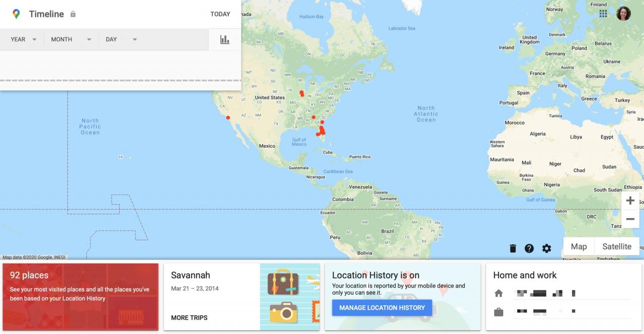Click the North Atlantic Ocean label

pos(426,114)
